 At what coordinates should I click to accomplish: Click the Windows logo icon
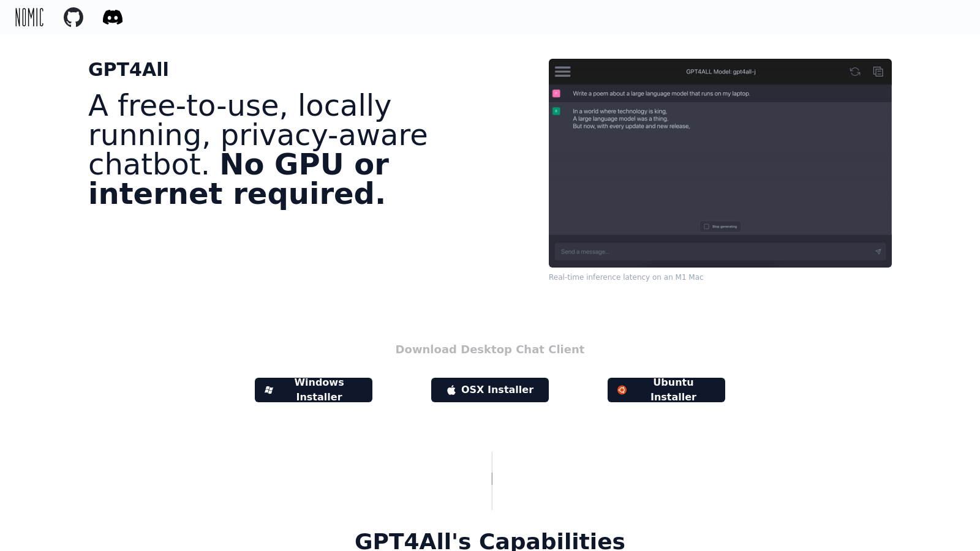269,390
